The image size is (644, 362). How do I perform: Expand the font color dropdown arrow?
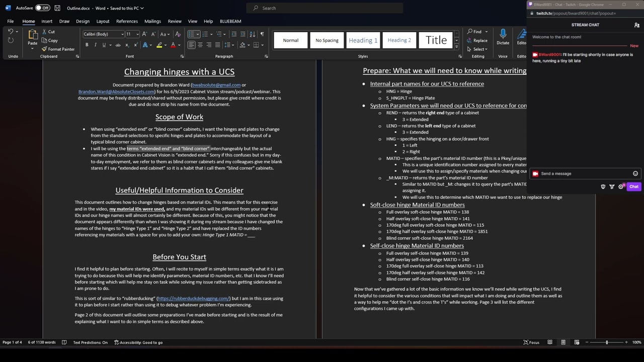point(179,45)
